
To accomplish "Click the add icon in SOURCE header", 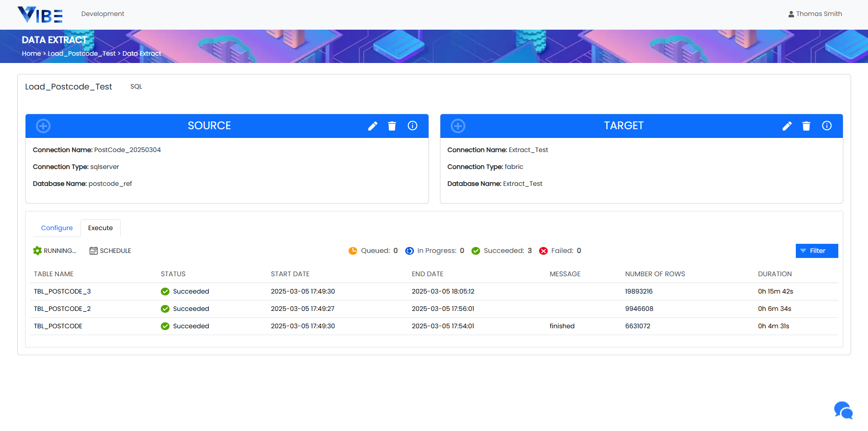I will point(43,126).
